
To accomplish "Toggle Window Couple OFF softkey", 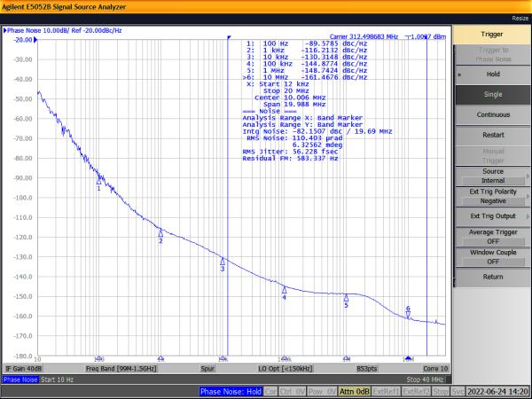I will point(493,257).
